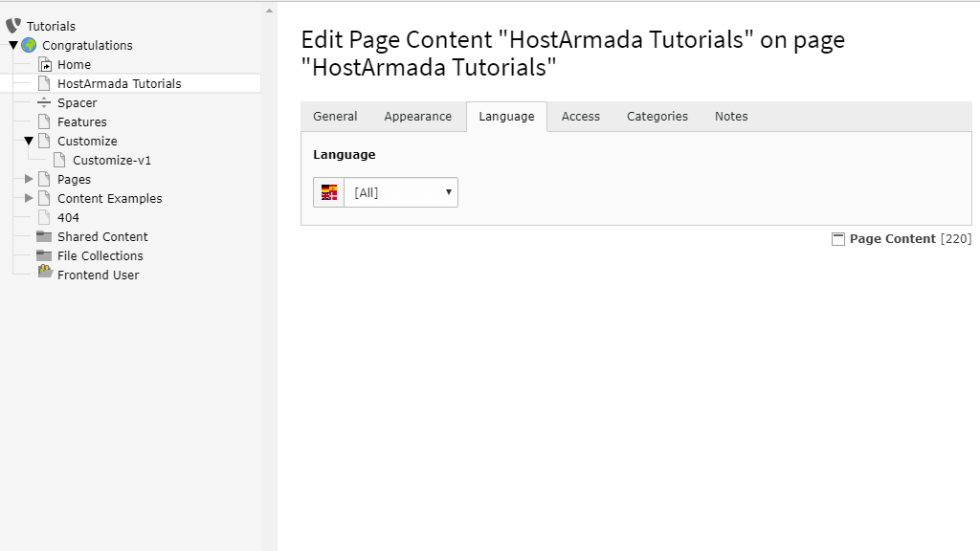Select the Customize-v1 subpage
Screen dimensions: 980x551
pyautogui.click(x=111, y=161)
